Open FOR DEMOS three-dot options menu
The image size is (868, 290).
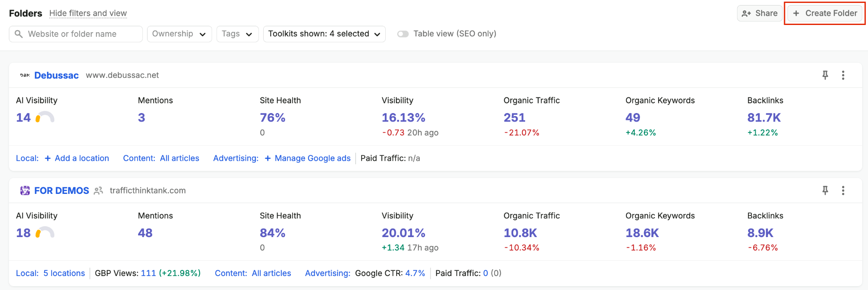[843, 191]
